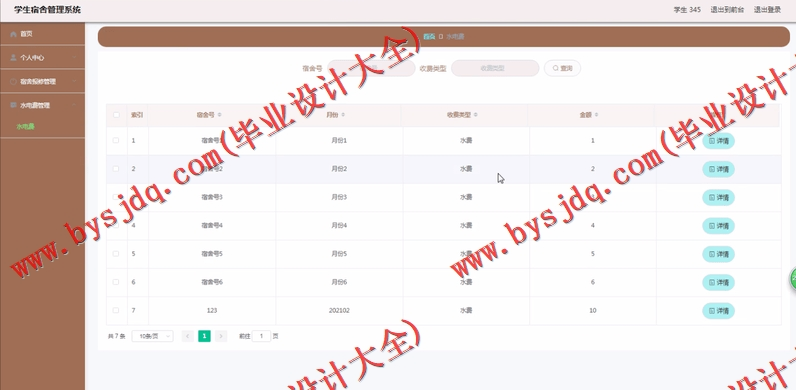This screenshot has height=390, width=796.
Task: Check the checkbox for row 5
Action: [x=116, y=253]
